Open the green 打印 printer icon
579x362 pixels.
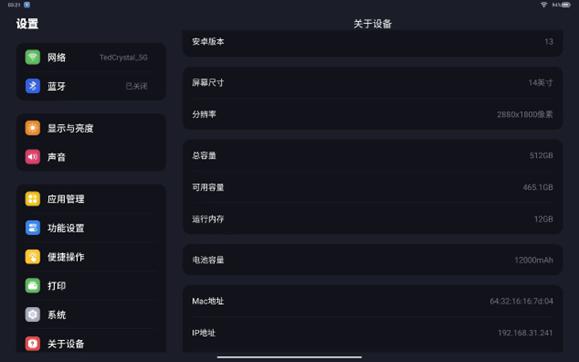click(x=32, y=286)
